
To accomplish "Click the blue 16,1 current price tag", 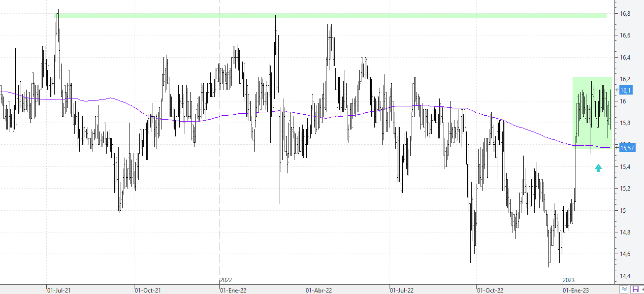I will coord(626,91).
